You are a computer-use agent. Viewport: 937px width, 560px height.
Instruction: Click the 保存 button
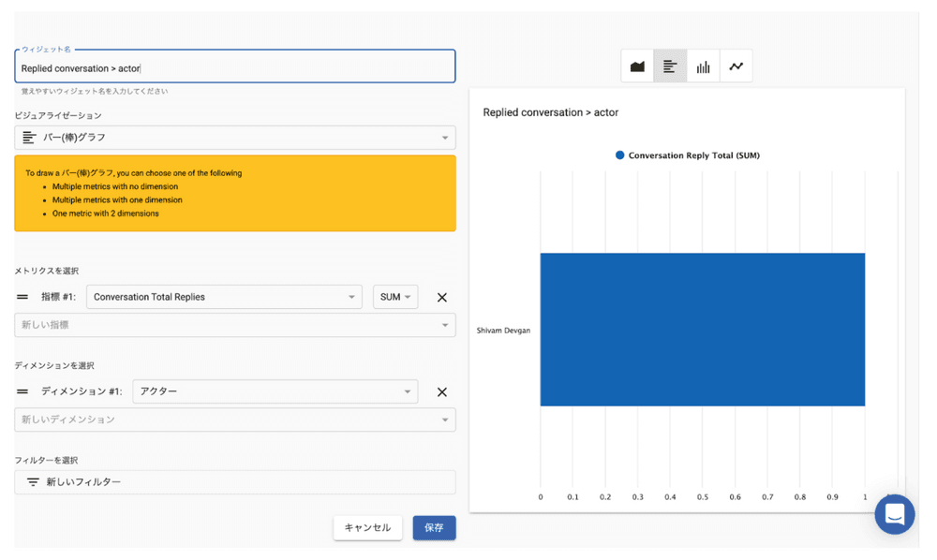tap(434, 528)
